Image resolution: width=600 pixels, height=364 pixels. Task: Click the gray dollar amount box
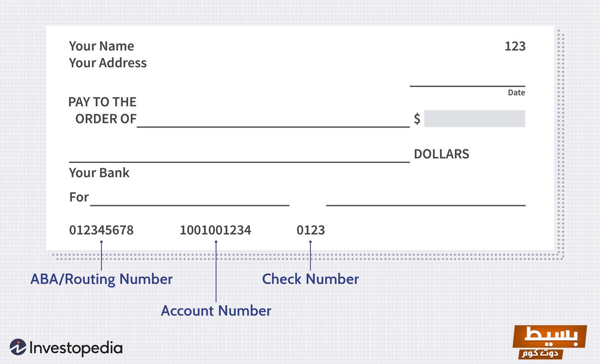(x=474, y=119)
